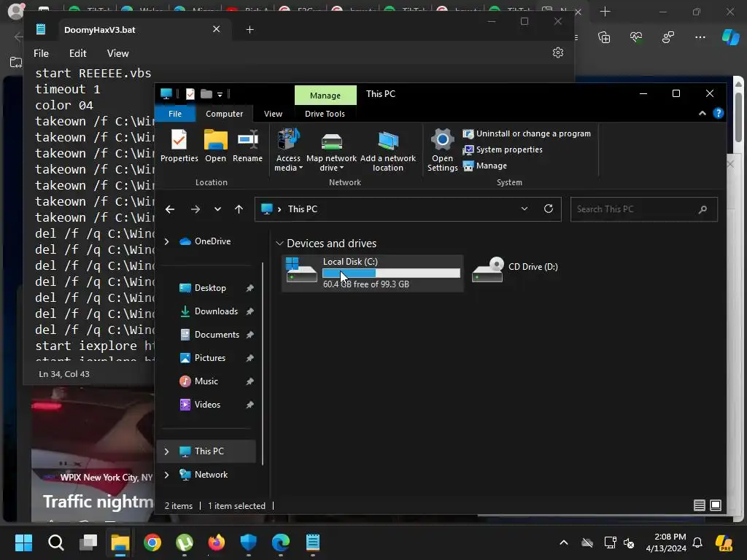Collapse the ribbon with the chevron
Viewport: 747px width, 560px height.
point(703,113)
